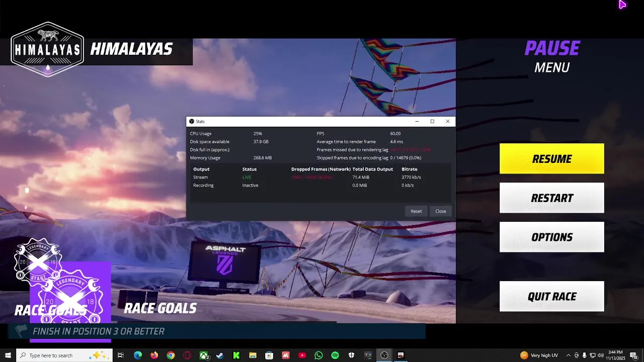Click 'Dropped Frames (Network)' column header
This screenshot has height=362, width=644.
click(x=321, y=169)
